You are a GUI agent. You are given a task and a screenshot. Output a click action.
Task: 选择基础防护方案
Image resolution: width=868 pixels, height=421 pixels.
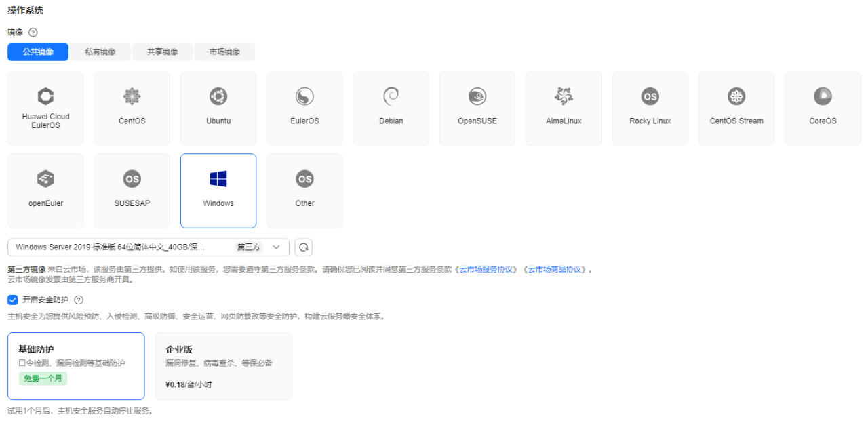pyautogui.click(x=75, y=365)
